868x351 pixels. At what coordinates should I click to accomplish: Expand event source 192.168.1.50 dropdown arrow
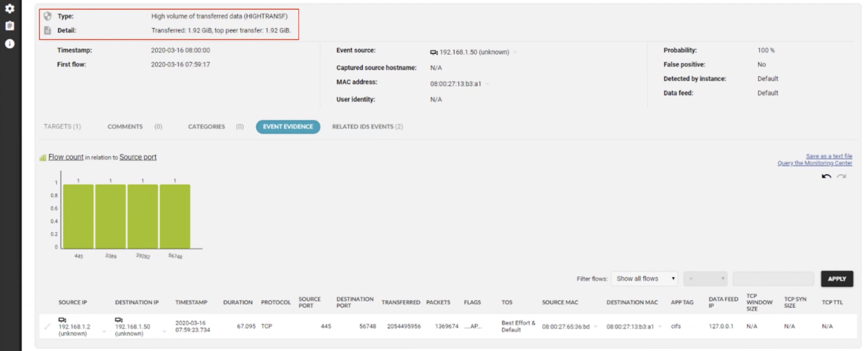click(x=515, y=52)
